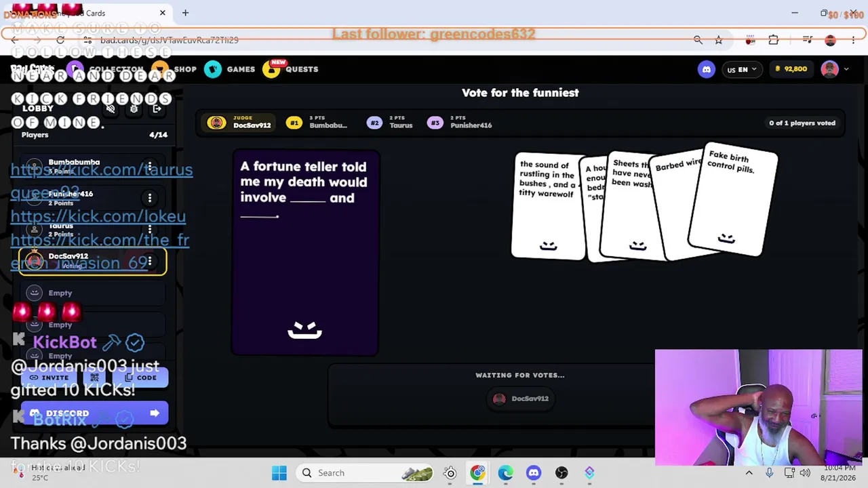Click the black fortune teller prompt card

pos(304,253)
